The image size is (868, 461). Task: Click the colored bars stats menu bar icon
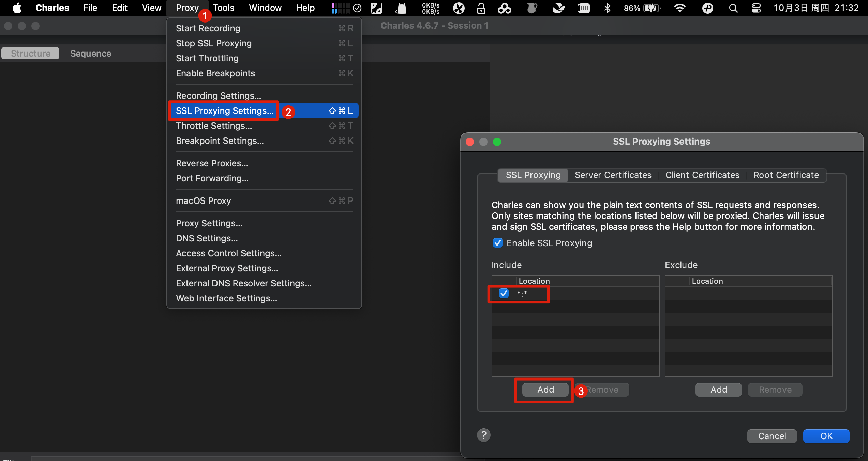[340, 8]
